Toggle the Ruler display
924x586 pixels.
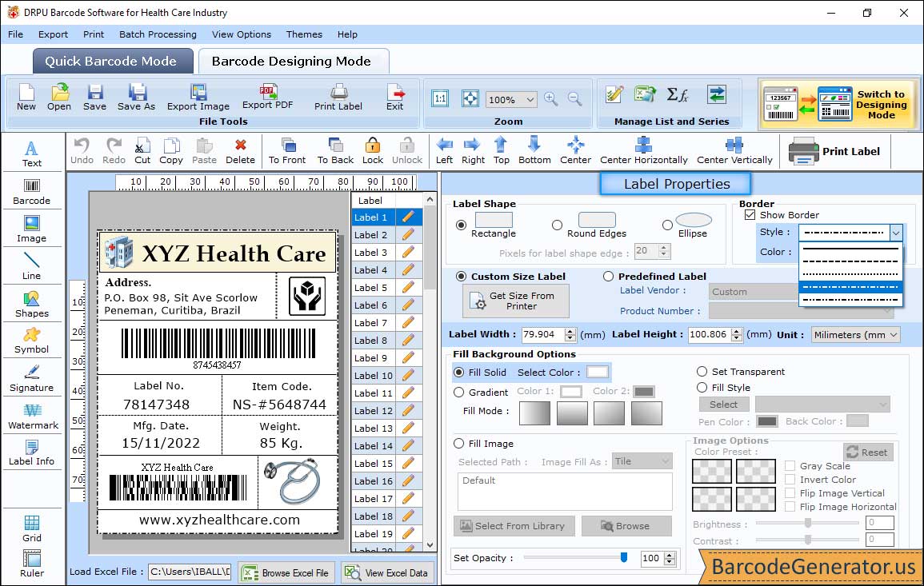tap(32, 564)
